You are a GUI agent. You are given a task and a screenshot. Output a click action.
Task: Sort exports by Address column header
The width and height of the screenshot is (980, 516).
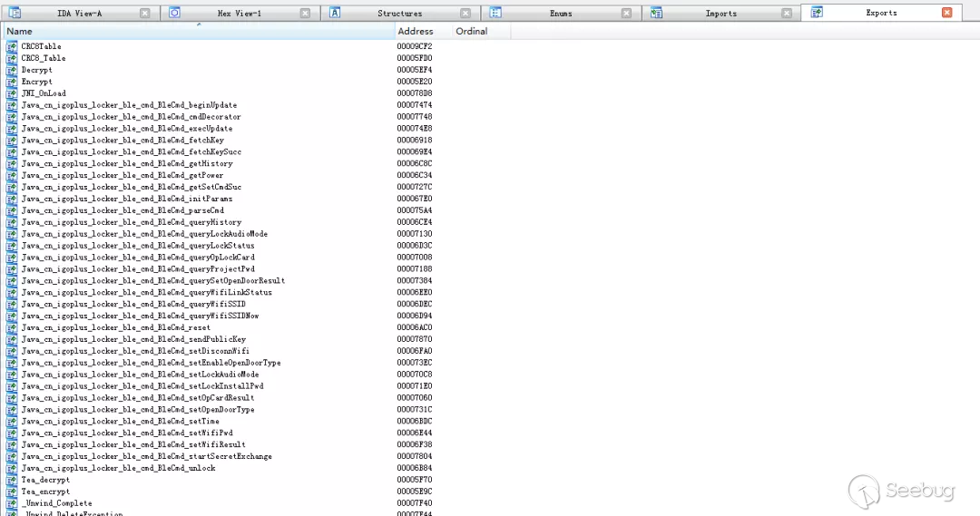coord(423,31)
